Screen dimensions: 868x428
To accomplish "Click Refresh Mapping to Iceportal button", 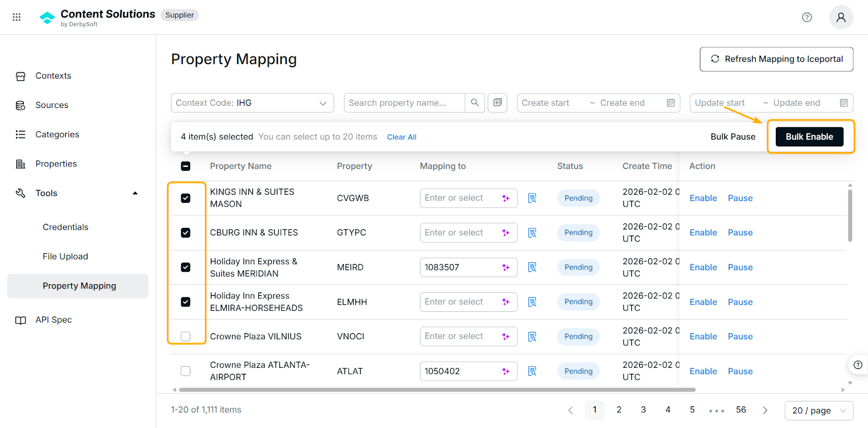I will (x=776, y=59).
